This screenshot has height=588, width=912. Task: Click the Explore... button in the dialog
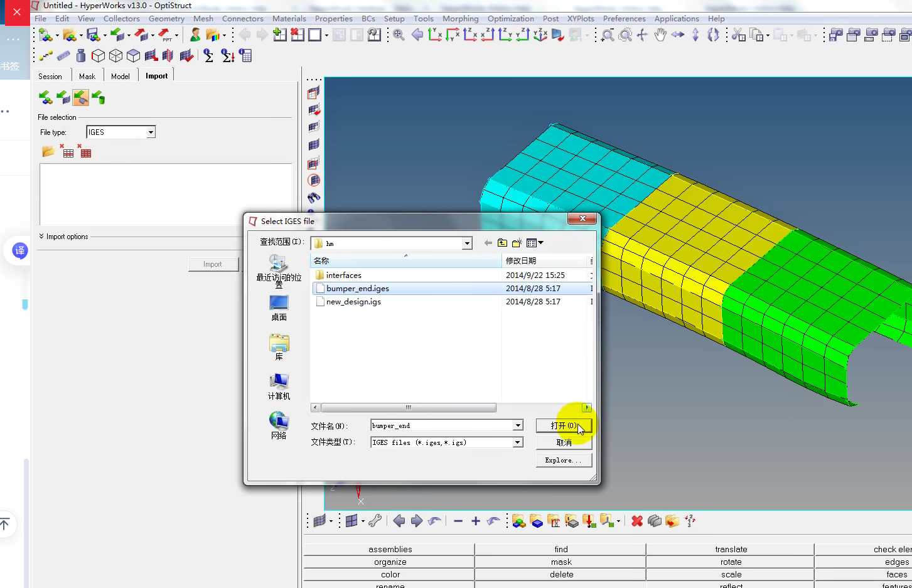pos(563,460)
